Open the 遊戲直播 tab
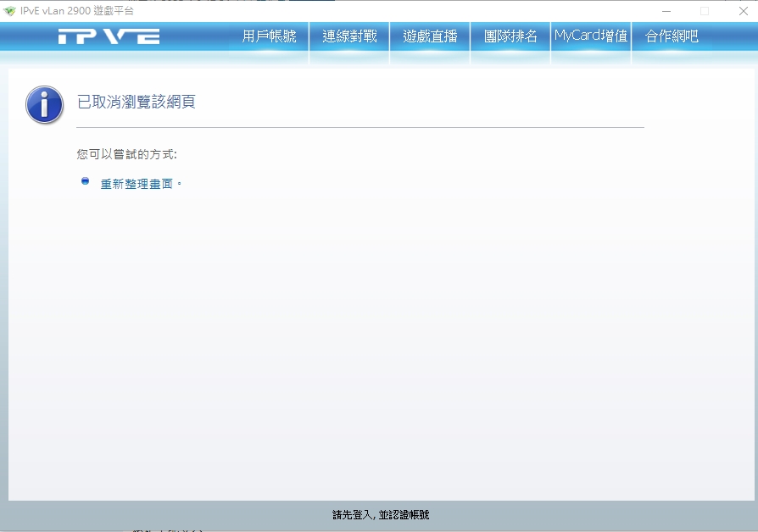758x532 pixels. (x=430, y=36)
